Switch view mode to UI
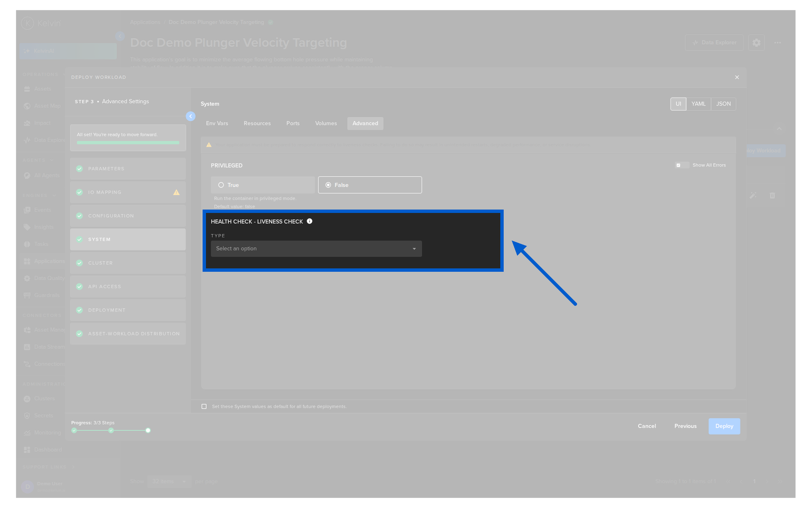Image resolution: width=812 pixels, height=508 pixels. tap(678, 104)
